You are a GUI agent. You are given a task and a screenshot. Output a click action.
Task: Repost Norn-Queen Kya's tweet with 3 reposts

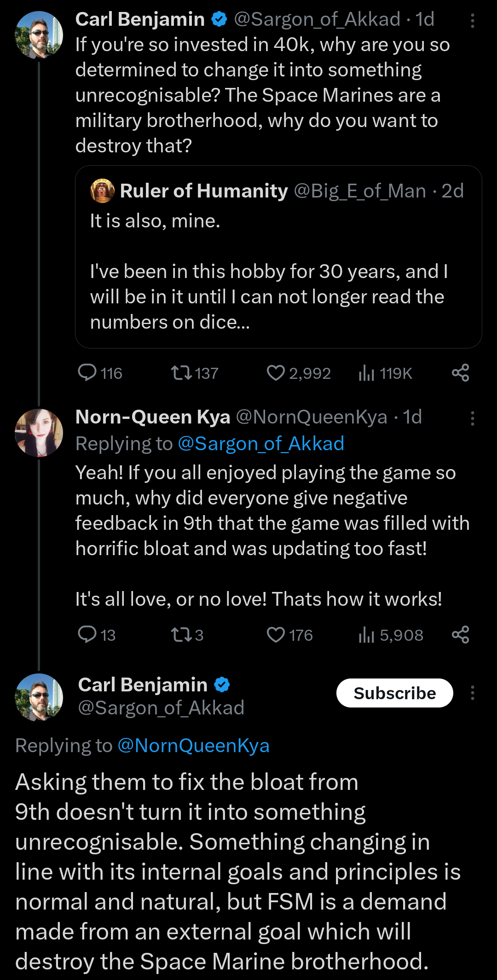pos(182,635)
